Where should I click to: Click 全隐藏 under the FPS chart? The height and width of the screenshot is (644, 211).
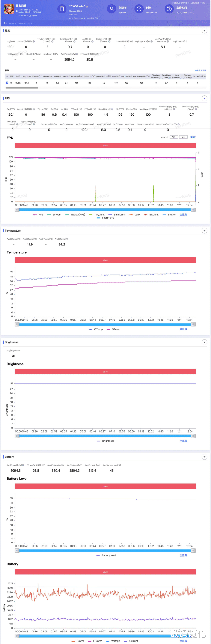(x=183, y=215)
